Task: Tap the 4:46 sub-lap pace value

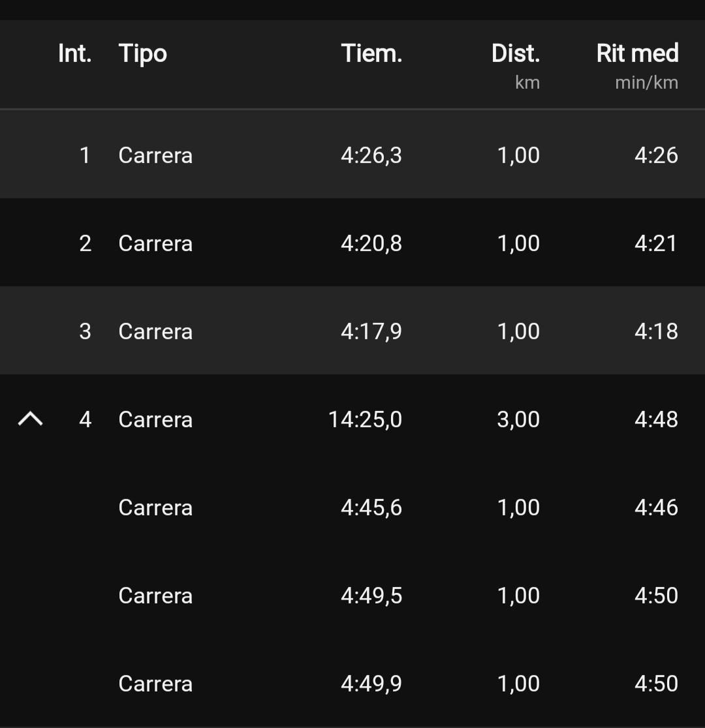Action: [656, 508]
